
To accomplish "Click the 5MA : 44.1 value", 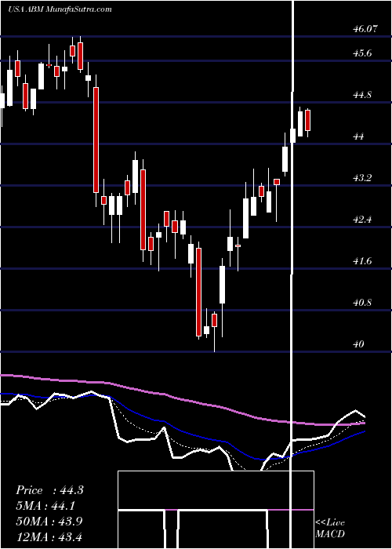I will tap(45, 506).
